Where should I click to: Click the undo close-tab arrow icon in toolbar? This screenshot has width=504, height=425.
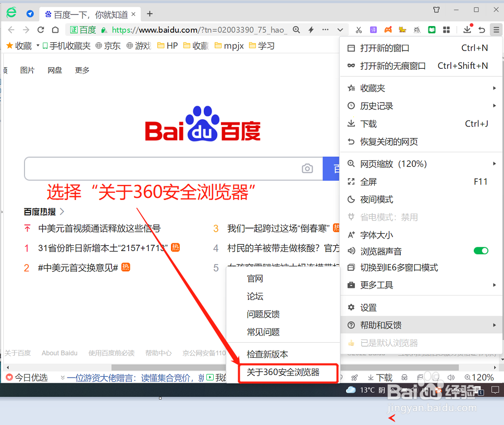pos(482,30)
